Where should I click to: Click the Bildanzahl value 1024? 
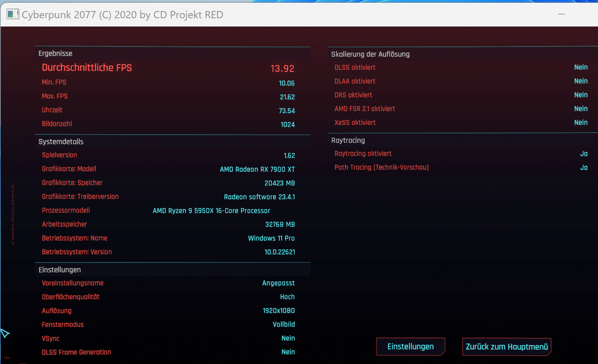(287, 125)
